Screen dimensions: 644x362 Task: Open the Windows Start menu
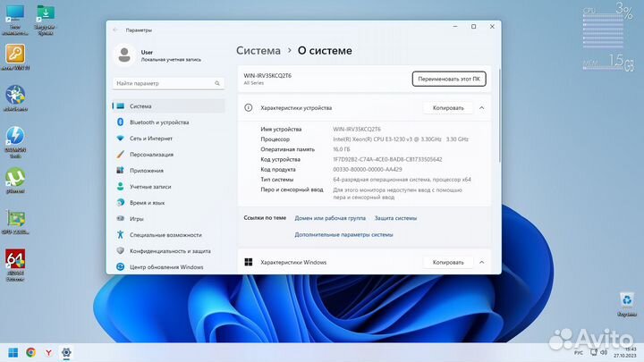[13, 352]
